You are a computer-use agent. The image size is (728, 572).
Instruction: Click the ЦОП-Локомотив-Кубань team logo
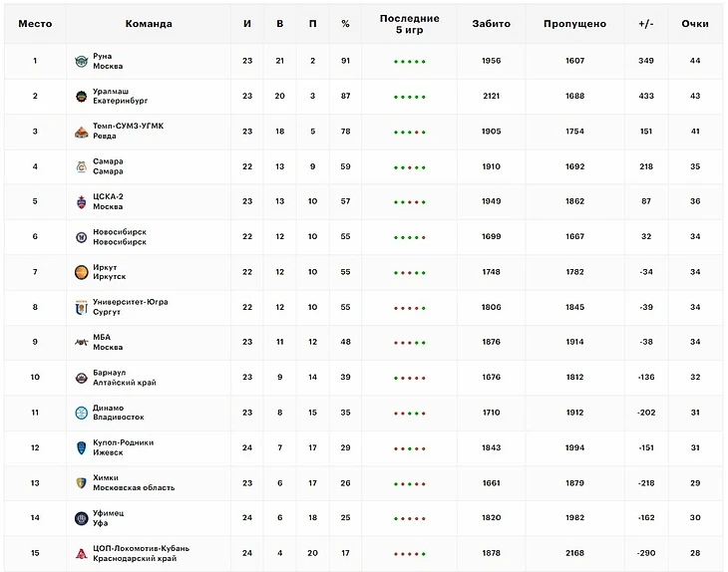coord(81,553)
